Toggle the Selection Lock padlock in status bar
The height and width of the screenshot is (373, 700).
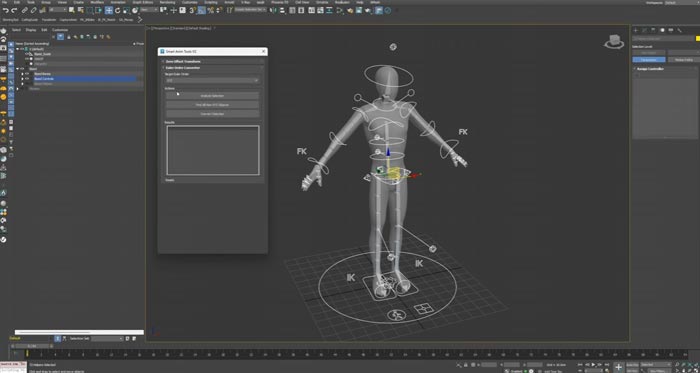point(466,365)
